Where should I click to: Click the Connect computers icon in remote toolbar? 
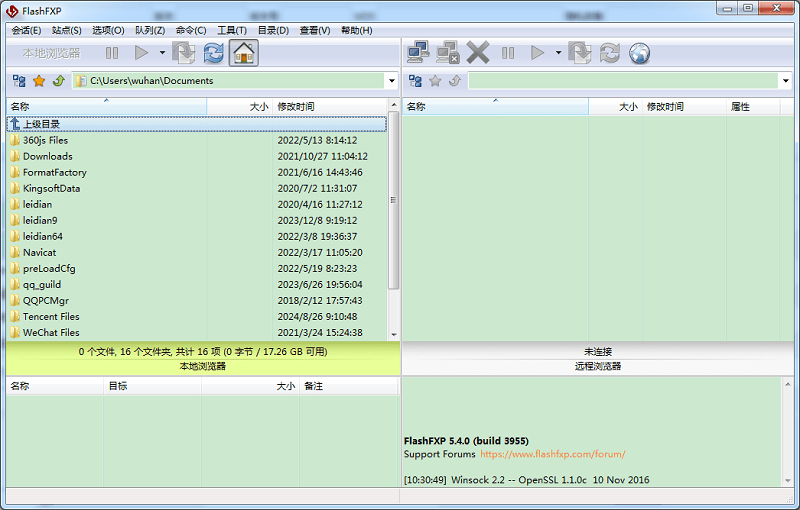pyautogui.click(x=419, y=53)
